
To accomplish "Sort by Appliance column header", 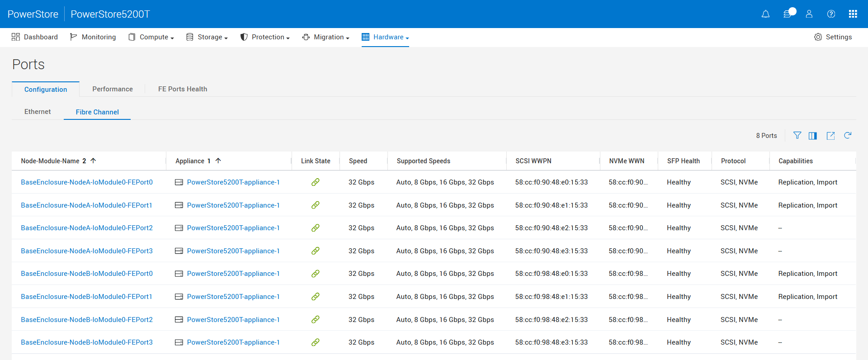I will [190, 161].
